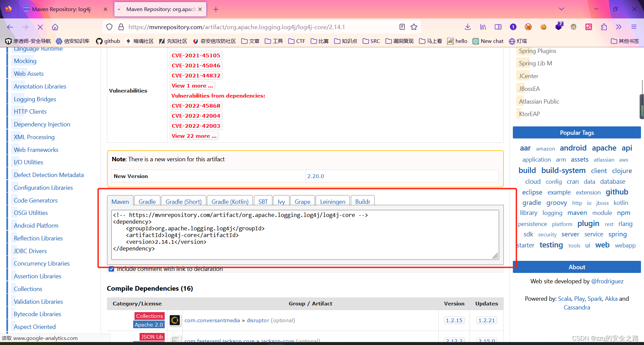Image resolution: width=644 pixels, height=345 pixels.
Task: Open new version 2.20.0 link
Action: (x=316, y=176)
